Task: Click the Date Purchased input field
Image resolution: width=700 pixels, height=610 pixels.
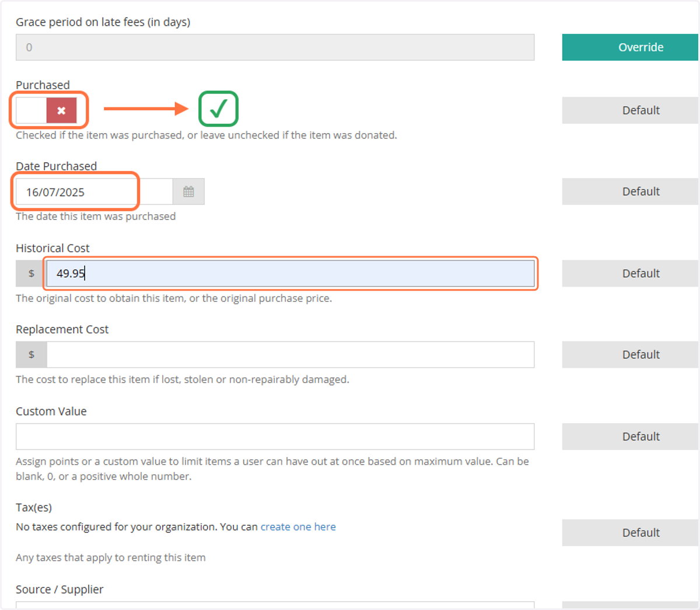Action: (94, 191)
